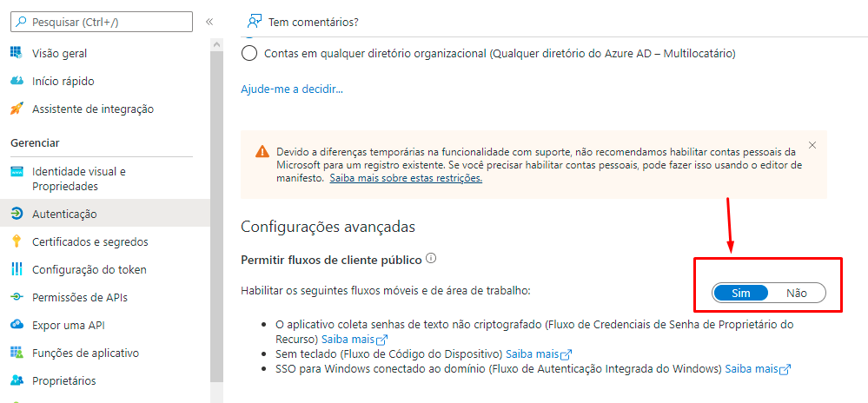The width and height of the screenshot is (868, 403).
Task: Open Saiba mais sobre estas restrições link
Action: tap(405, 178)
